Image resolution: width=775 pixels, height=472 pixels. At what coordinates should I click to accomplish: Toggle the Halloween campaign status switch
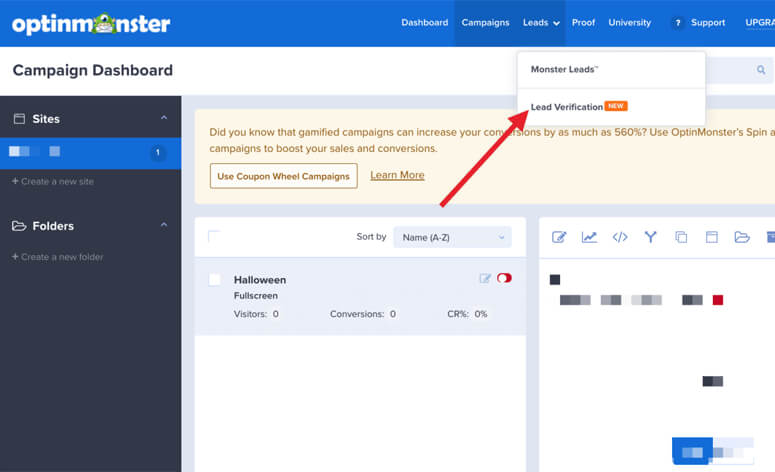(504, 278)
